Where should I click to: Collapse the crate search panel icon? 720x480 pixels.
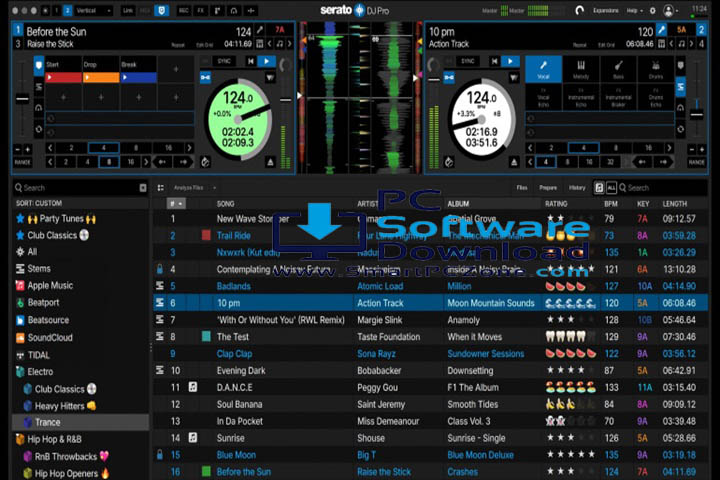point(143,187)
